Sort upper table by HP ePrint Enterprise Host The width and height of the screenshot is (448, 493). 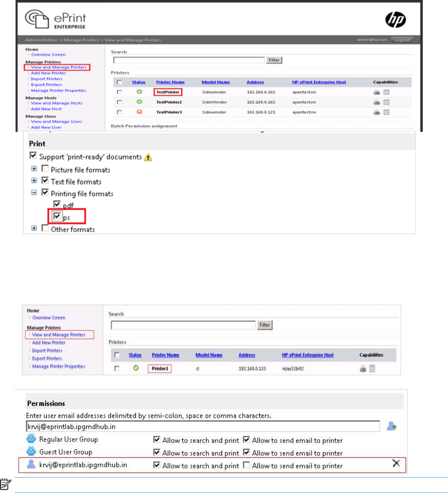[x=319, y=82]
